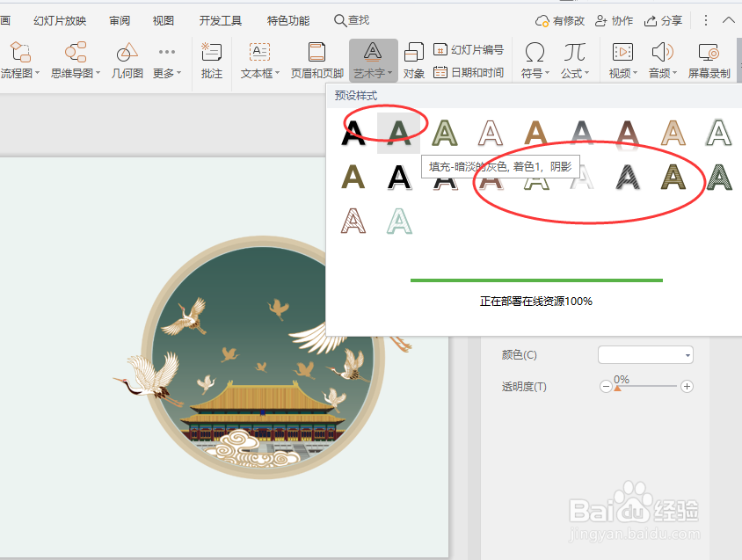Viewport: 742px width, 560px height.
Task: Open the 视图 view tab
Action: coord(164,21)
